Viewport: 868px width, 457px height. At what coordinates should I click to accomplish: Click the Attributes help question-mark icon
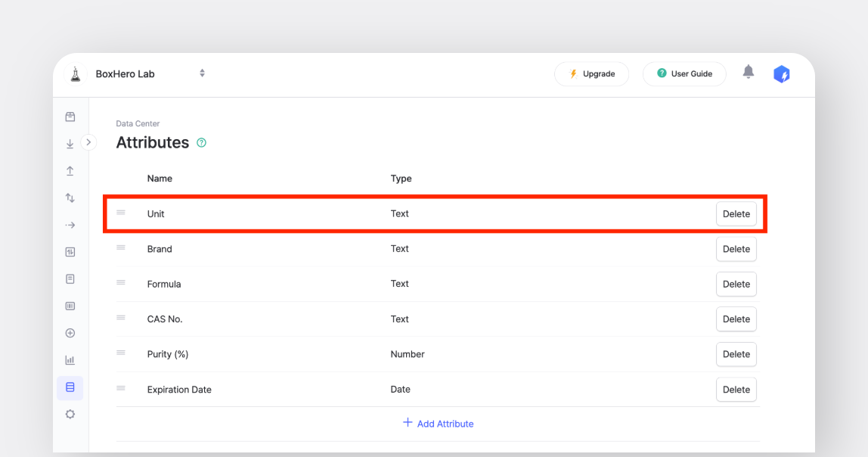(201, 142)
